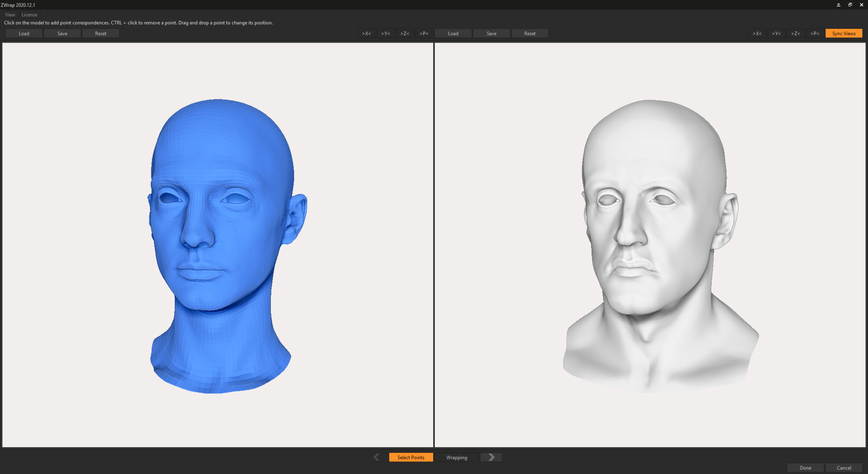Select the Select Points step tab
The height and width of the screenshot is (474, 868).
point(411,457)
